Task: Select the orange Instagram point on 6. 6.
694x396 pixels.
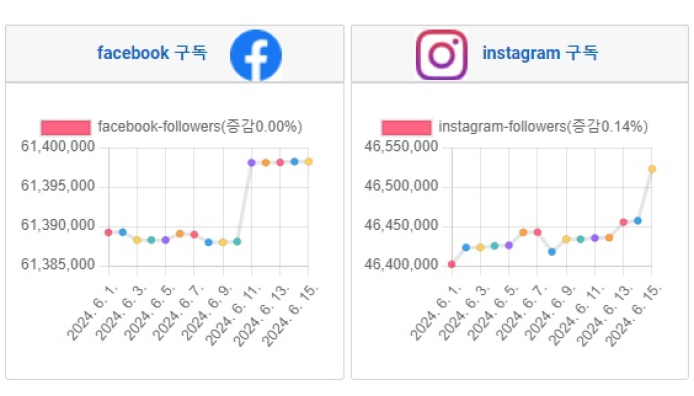Action: 523,232
